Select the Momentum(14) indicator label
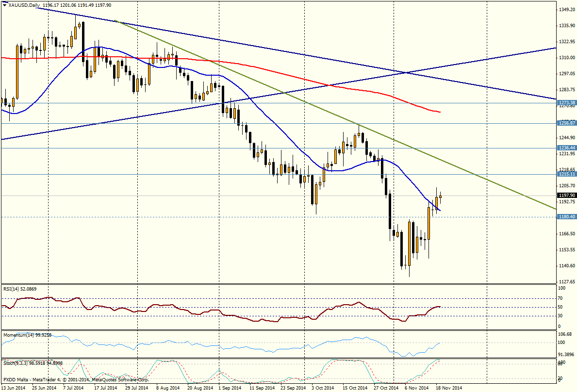Viewport: 577px width, 392px height. pos(19,335)
